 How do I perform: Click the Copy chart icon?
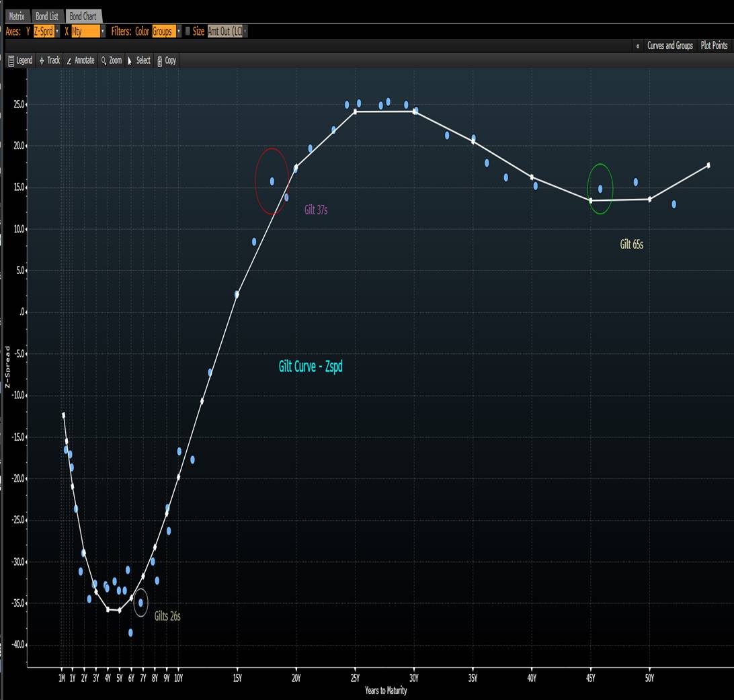coord(166,60)
